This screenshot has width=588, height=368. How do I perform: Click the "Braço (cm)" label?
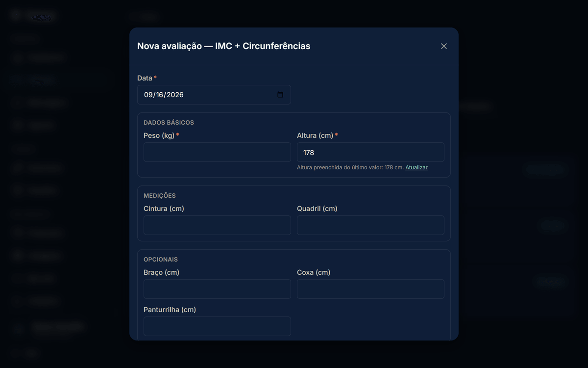(x=161, y=272)
